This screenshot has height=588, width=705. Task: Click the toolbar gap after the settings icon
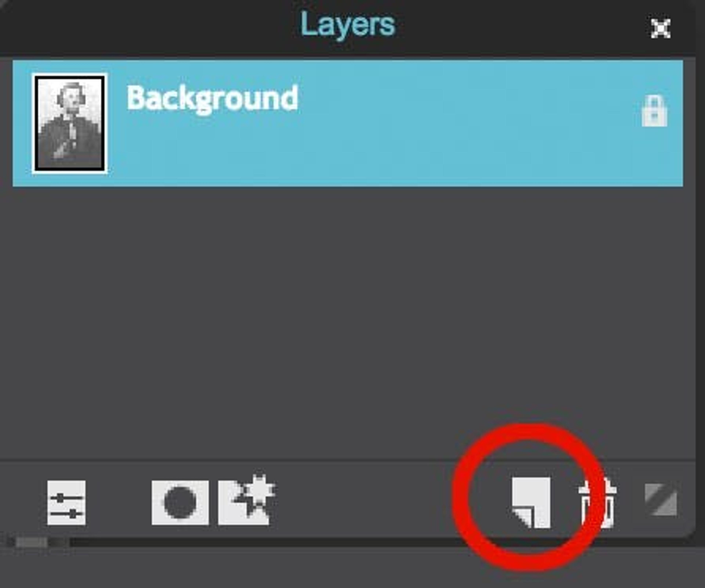coord(118,502)
